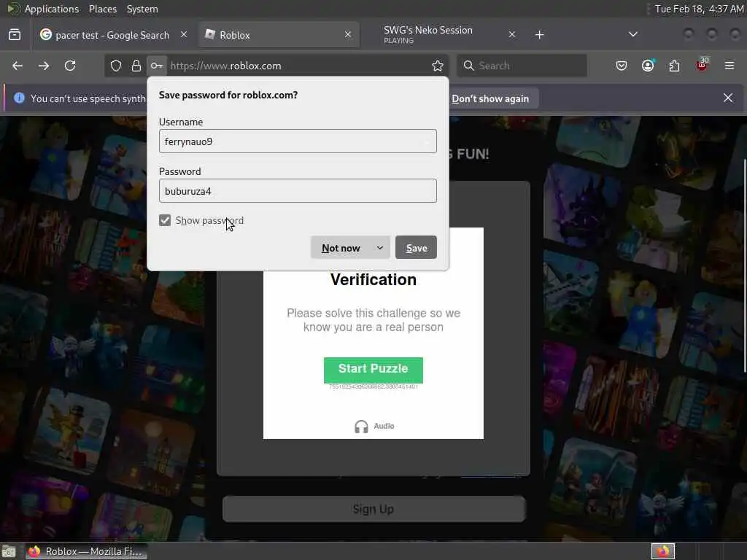This screenshot has width=747, height=560.
Task: Open the uBlock extension icon with badge 30
Action: pos(702,65)
